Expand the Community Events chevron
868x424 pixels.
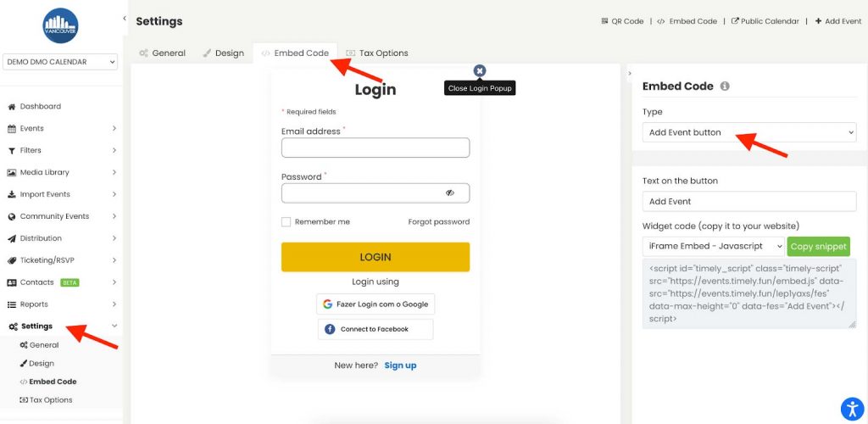click(114, 216)
